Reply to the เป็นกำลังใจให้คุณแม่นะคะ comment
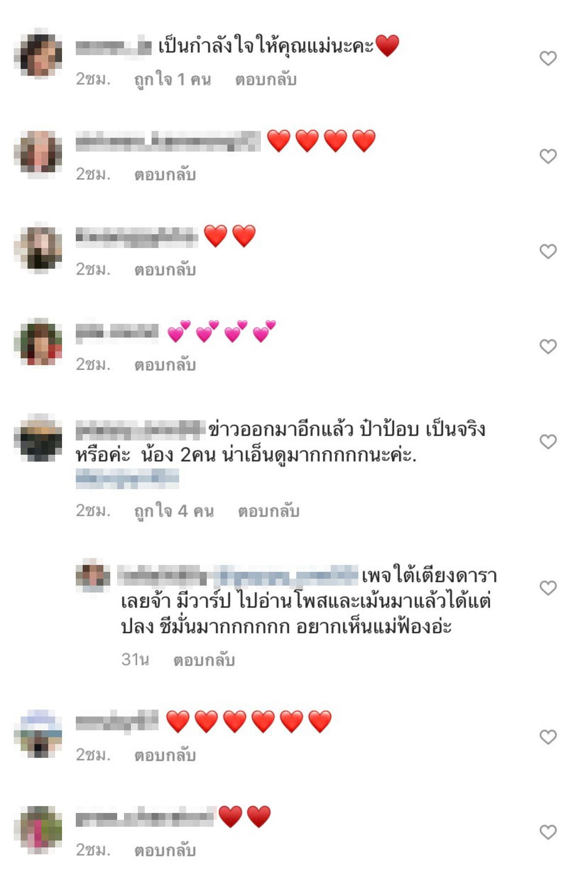The image size is (588, 886). click(x=266, y=79)
